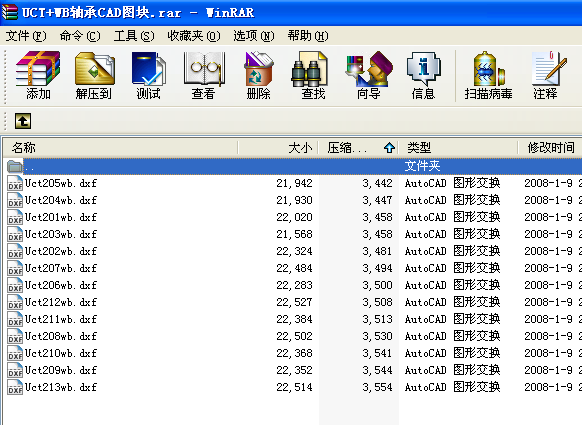
Task: Open the 文件(F) menu
Action: coord(26,36)
